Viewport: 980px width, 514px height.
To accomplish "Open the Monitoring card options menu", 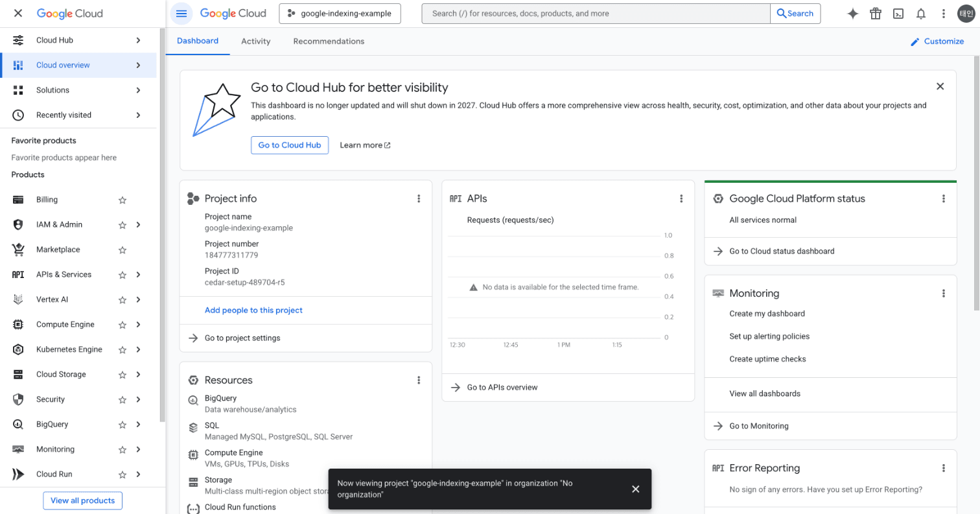I will pyautogui.click(x=944, y=294).
